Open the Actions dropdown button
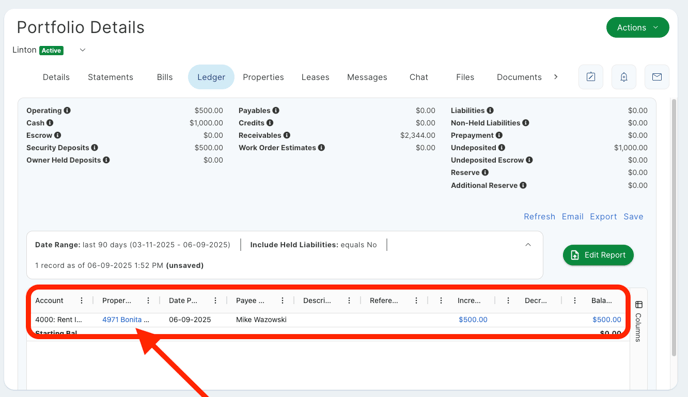 pos(637,28)
